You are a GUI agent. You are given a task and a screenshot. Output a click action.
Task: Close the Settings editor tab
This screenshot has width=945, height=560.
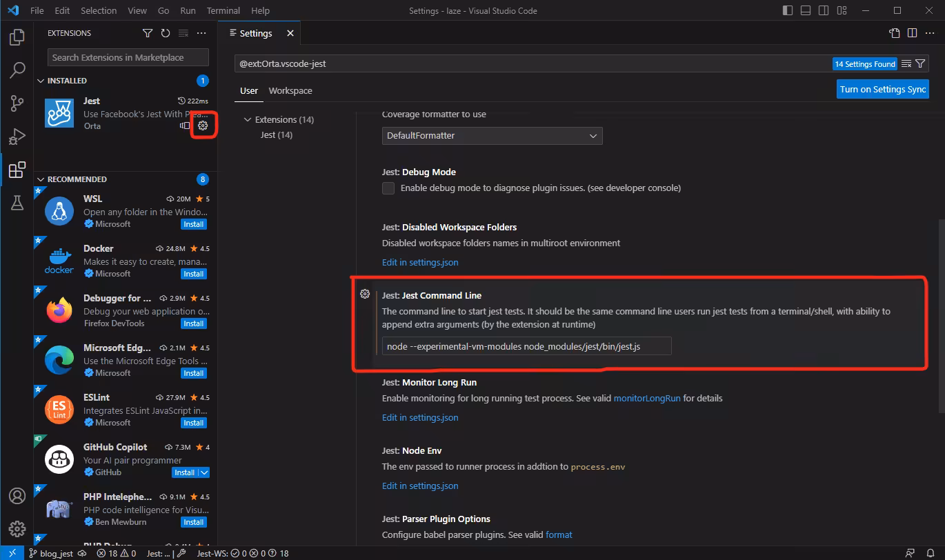click(290, 33)
